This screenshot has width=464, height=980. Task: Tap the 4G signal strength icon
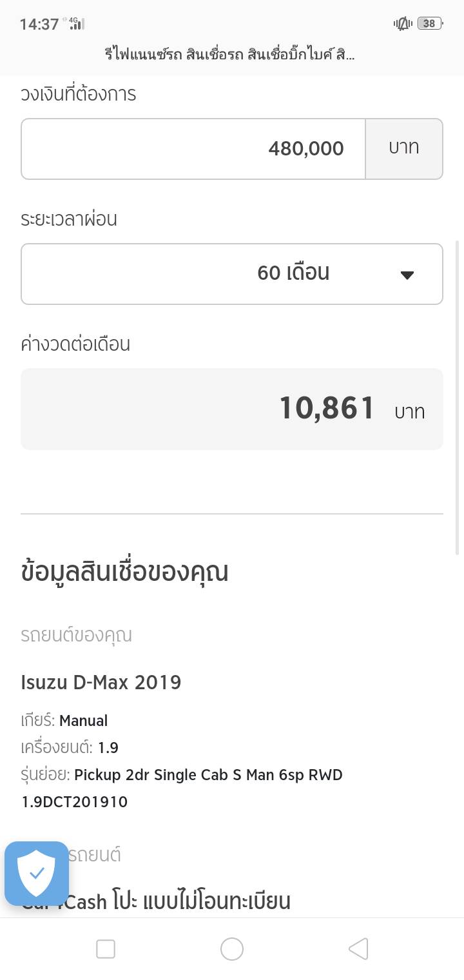coord(77,24)
